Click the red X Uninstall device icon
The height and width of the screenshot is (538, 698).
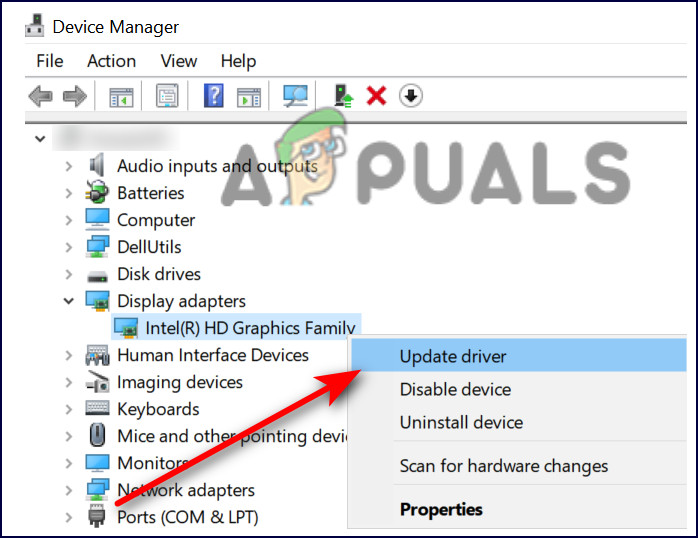[x=376, y=96]
